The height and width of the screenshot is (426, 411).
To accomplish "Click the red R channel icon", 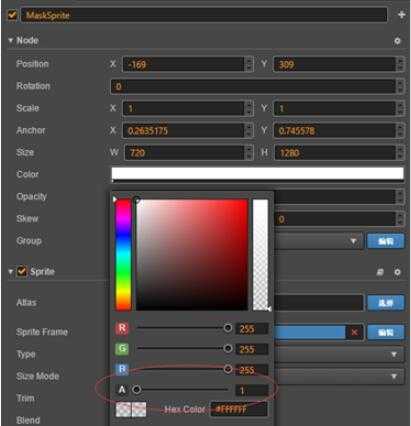I will 122,328.
